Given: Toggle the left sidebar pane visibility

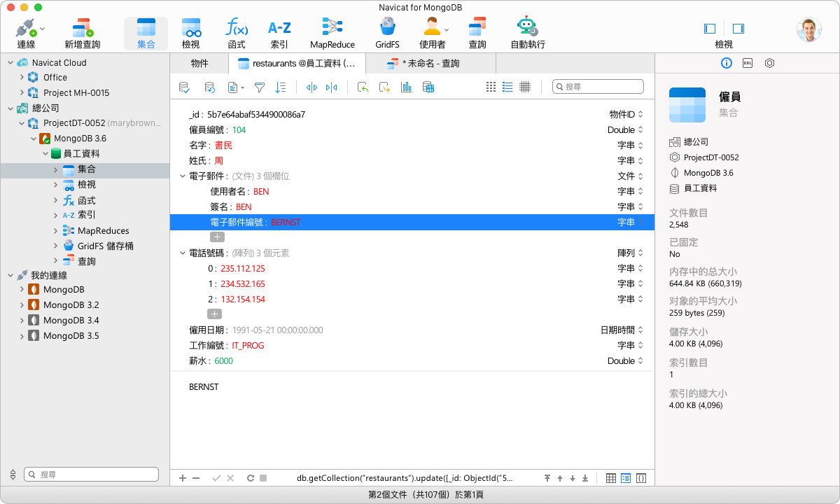Looking at the screenshot, I should [x=710, y=29].
